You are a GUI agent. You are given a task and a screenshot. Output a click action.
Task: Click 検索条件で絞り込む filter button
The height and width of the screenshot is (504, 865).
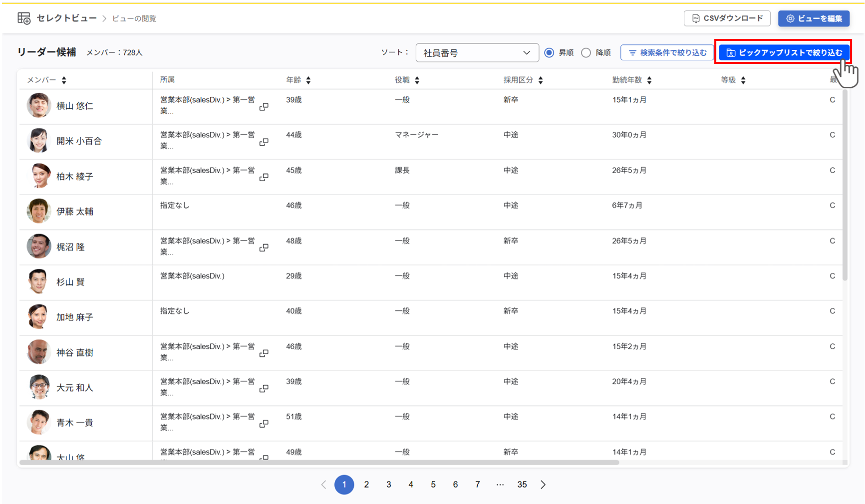[x=667, y=53]
